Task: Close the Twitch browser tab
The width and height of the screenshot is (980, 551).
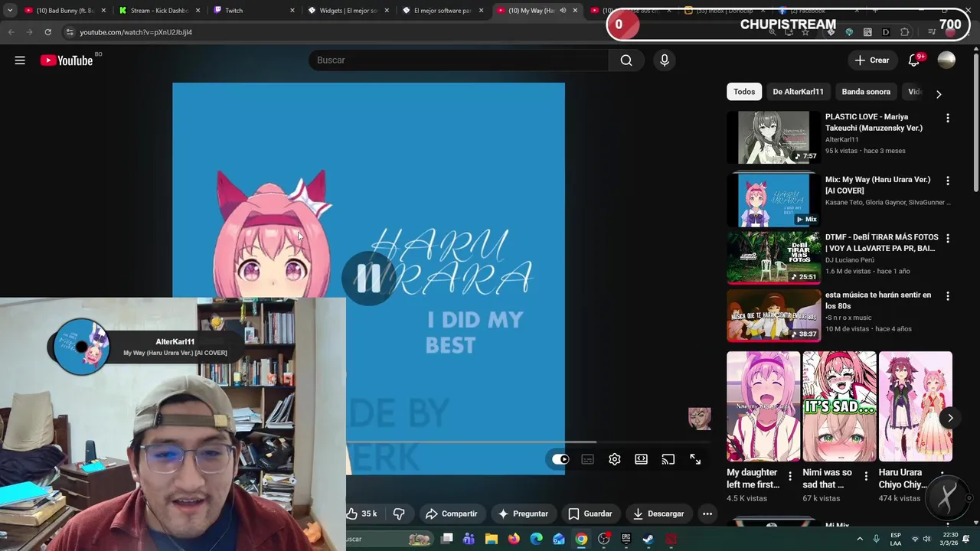Action: [x=292, y=11]
